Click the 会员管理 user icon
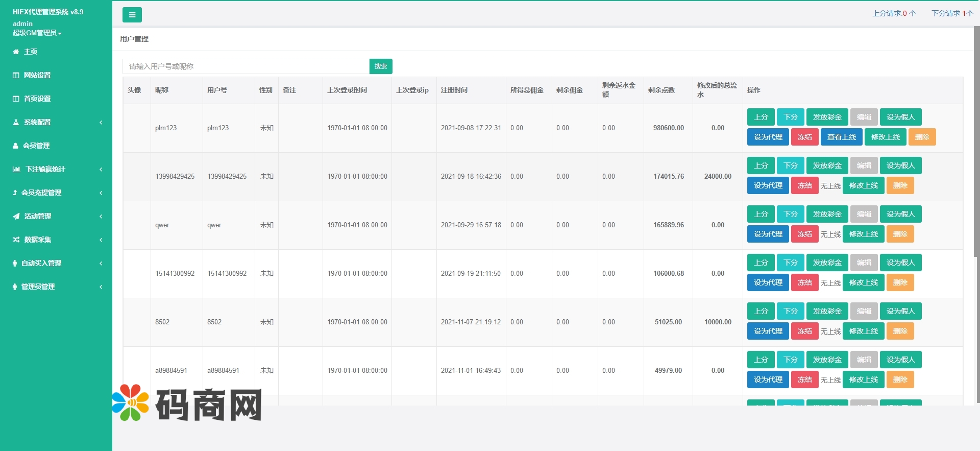 (15, 146)
